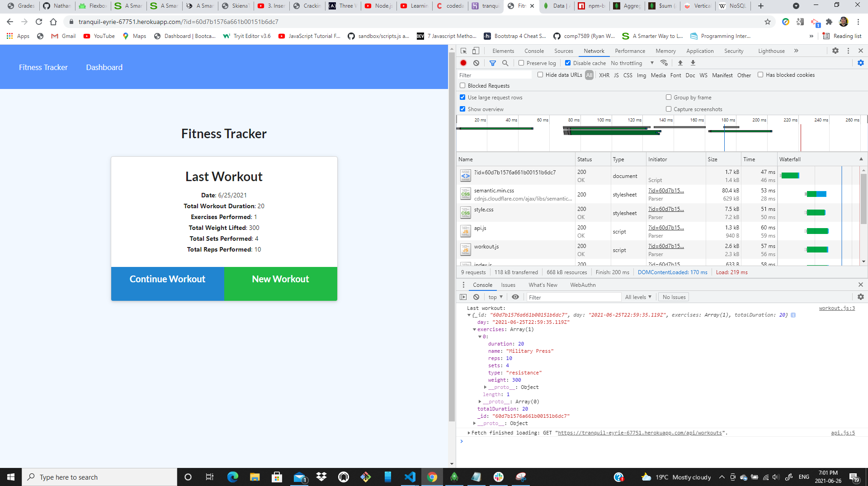Open the All levels dropdown
This screenshot has width=868, height=486.
click(638, 297)
